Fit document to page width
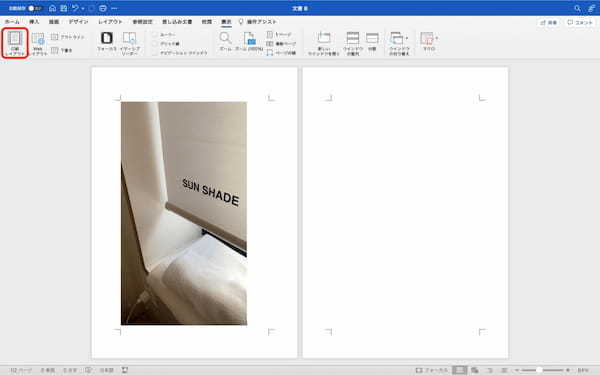This screenshot has height=375, width=600. click(x=281, y=53)
